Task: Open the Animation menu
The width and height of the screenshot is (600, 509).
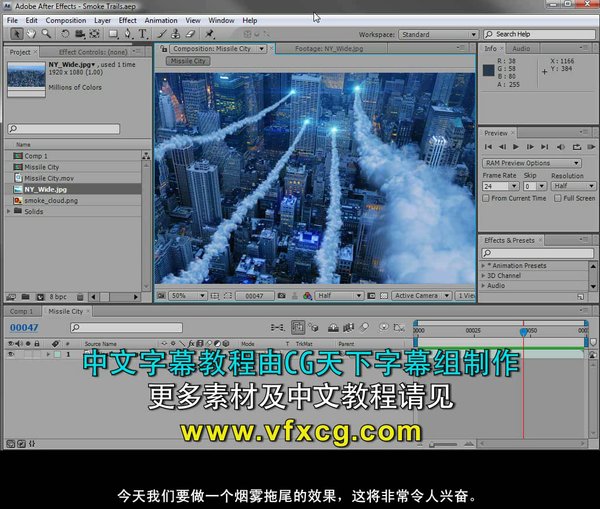Action: [x=161, y=20]
